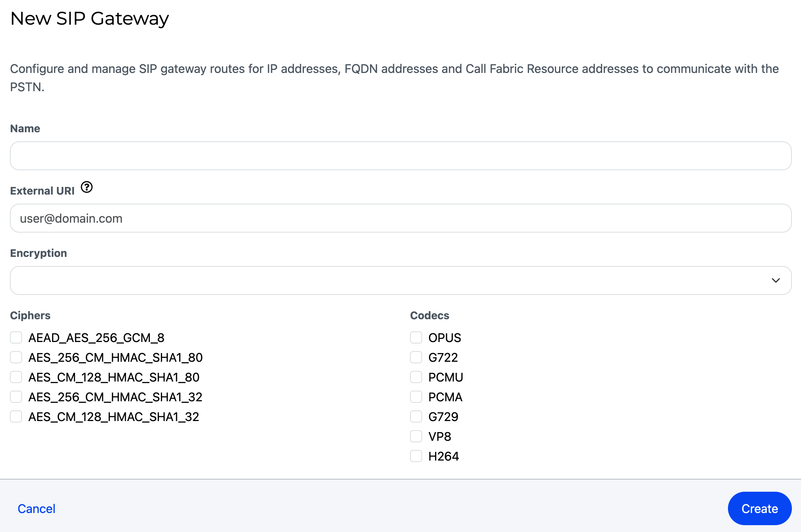The height and width of the screenshot is (532, 801).
Task: Click inside the Name field
Action: click(x=399, y=155)
